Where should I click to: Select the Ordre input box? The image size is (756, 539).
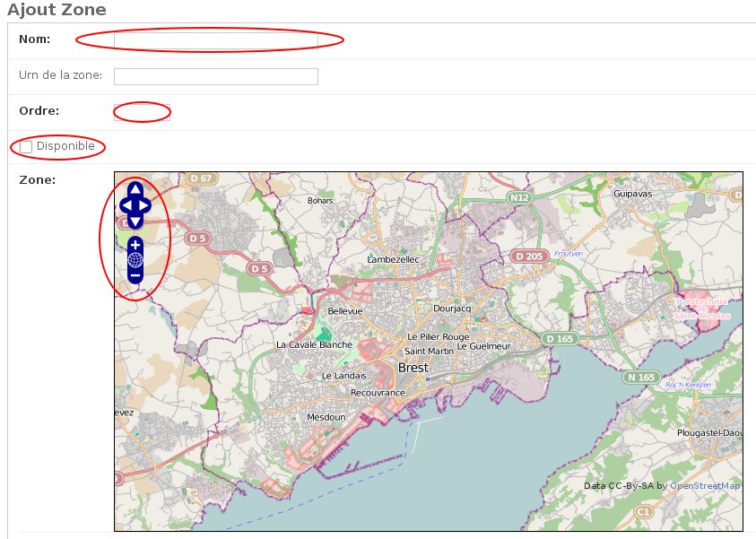[x=142, y=112]
